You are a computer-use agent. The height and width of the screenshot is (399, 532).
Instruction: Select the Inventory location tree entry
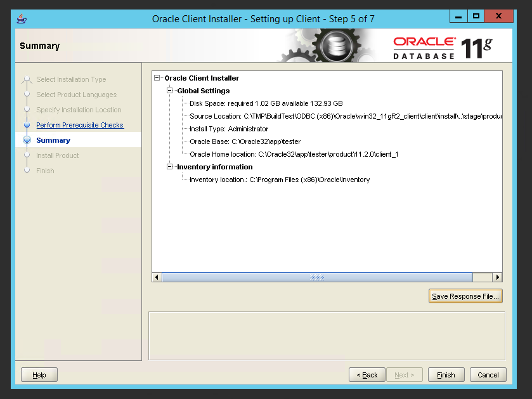tap(279, 180)
